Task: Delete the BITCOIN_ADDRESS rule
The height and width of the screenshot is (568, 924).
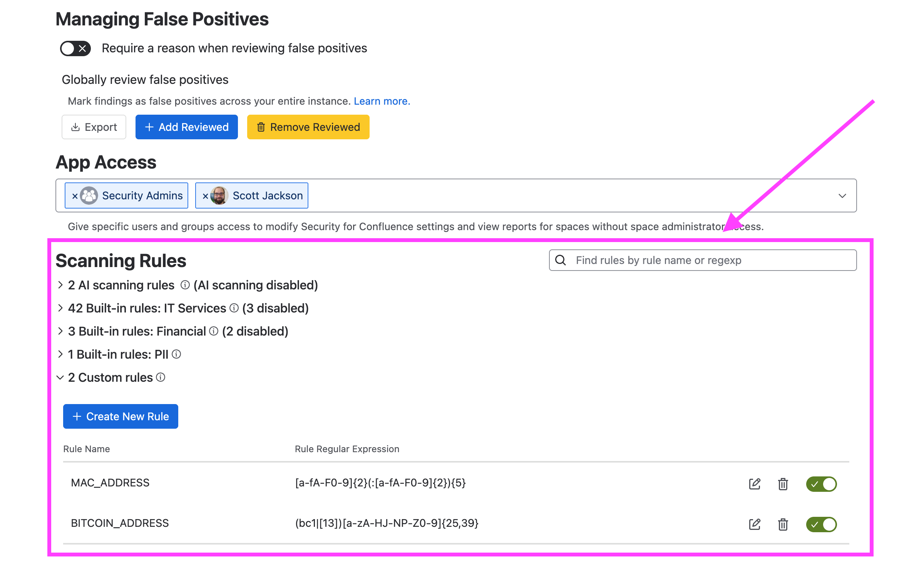Action: tap(783, 524)
